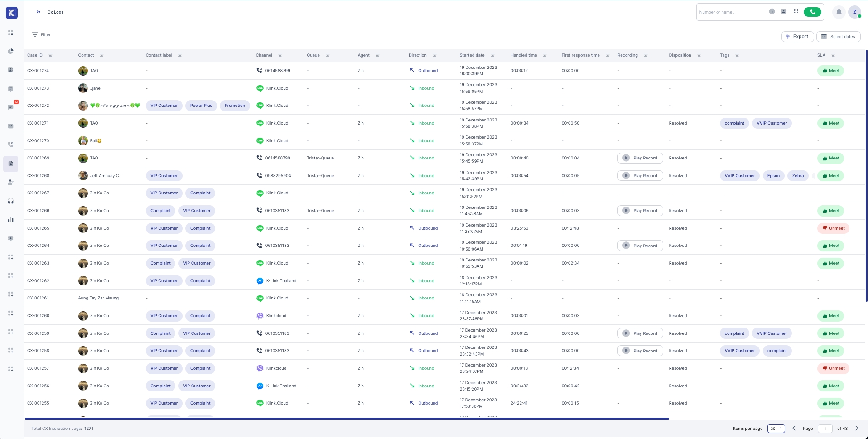
Task: Open the mail icon in sidebar
Action: click(10, 126)
